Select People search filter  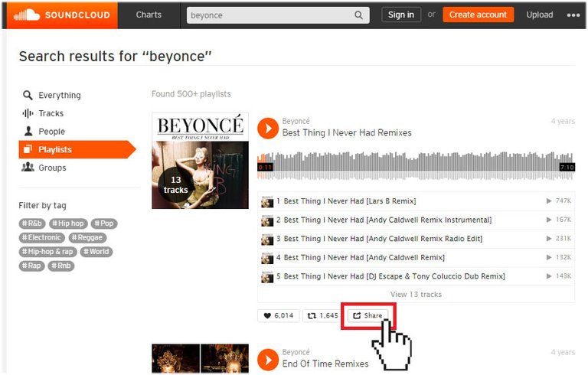(x=44, y=132)
